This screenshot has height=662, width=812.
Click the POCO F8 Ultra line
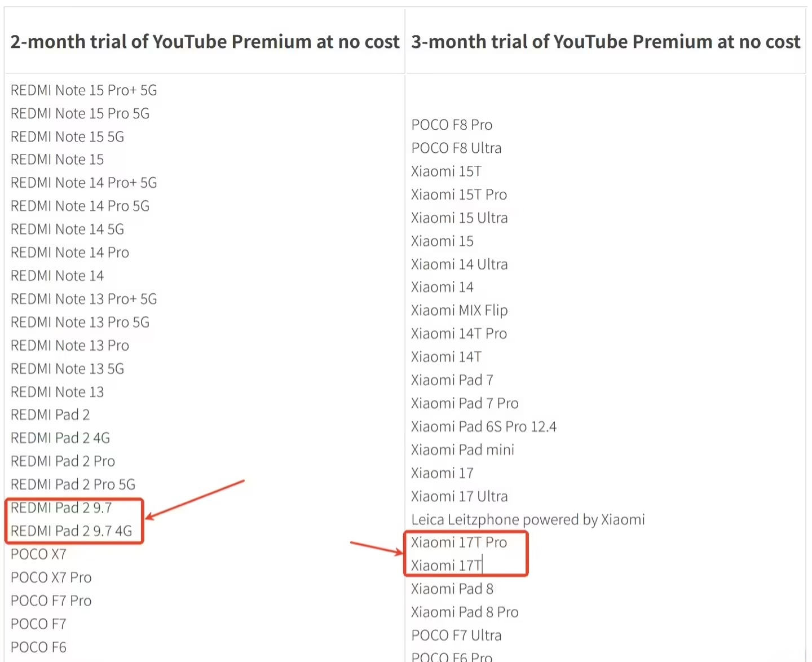[456, 148]
